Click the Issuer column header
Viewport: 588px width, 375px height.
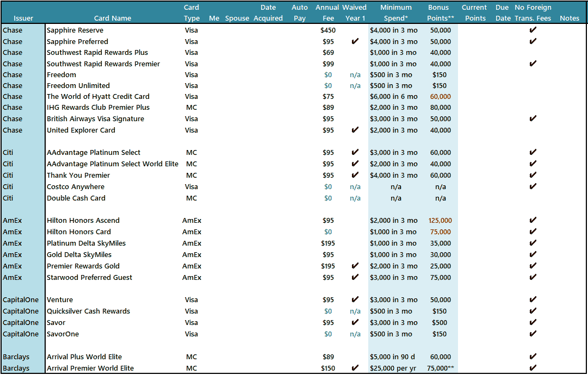pos(23,18)
